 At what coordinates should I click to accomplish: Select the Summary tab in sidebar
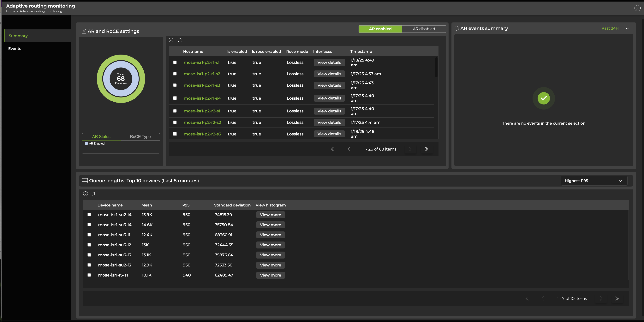pyautogui.click(x=18, y=35)
